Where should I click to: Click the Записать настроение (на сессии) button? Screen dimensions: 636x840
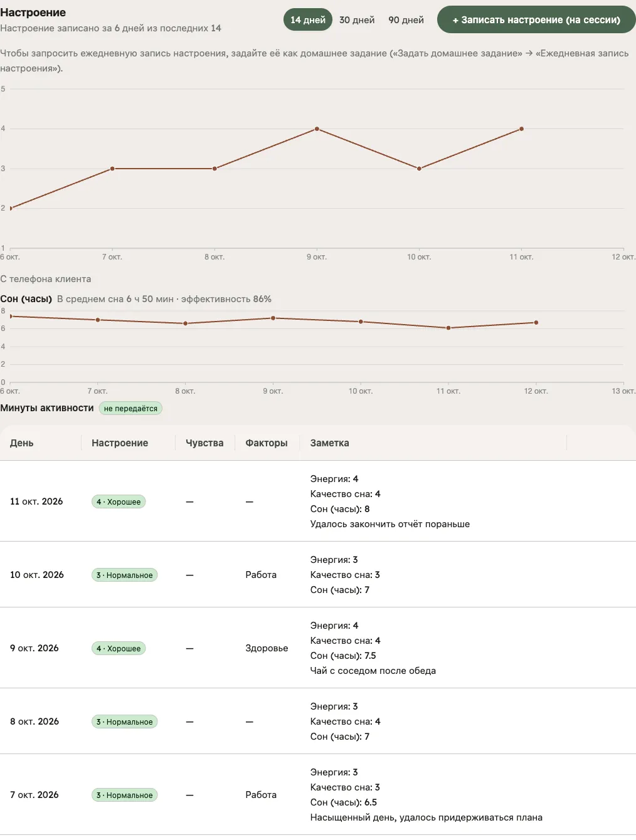(536, 20)
